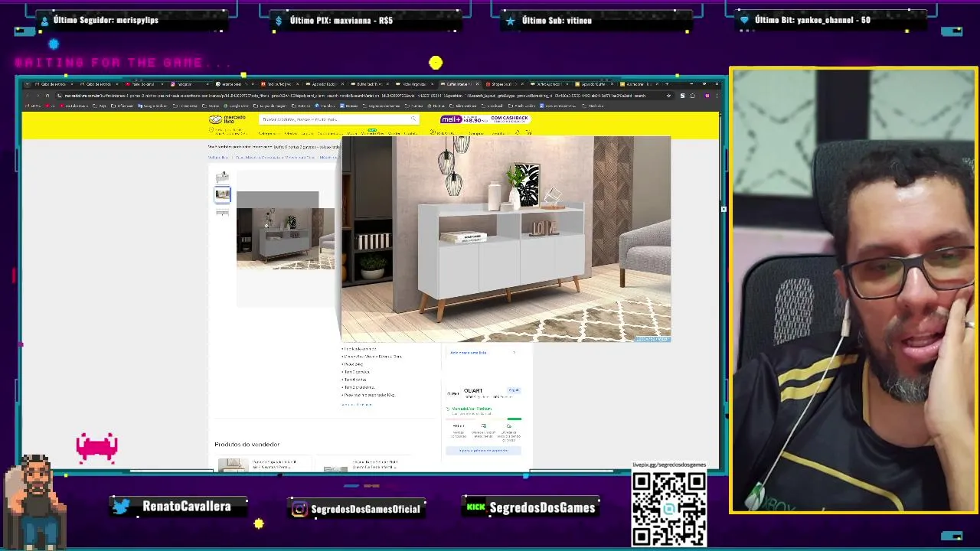Click the Twitter bird icon for RenatoCavallera
Screen dimensions: 980x551
point(121,507)
